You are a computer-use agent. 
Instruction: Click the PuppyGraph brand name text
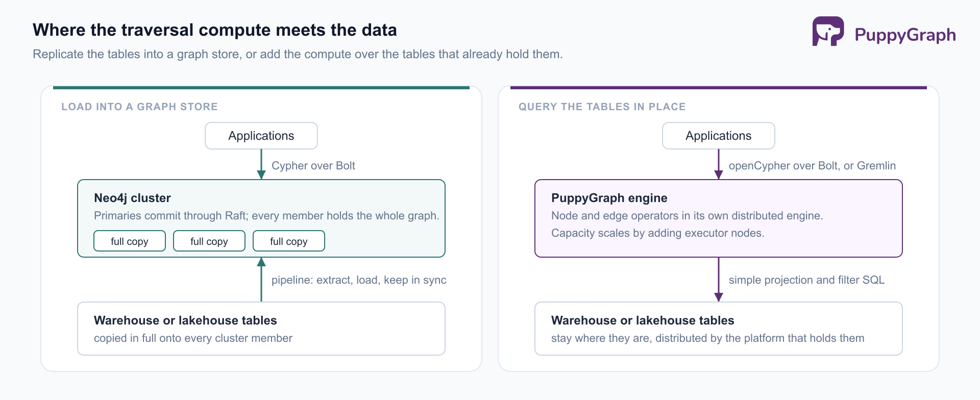[x=905, y=35]
